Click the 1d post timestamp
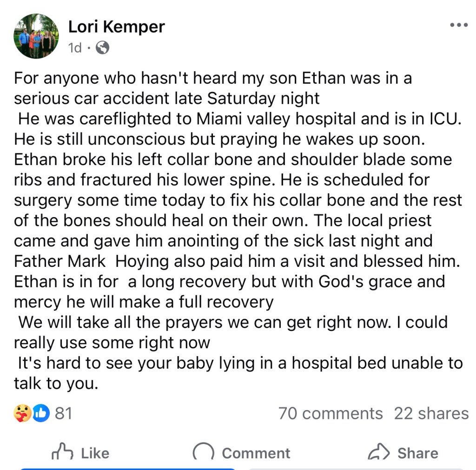 [75, 47]
